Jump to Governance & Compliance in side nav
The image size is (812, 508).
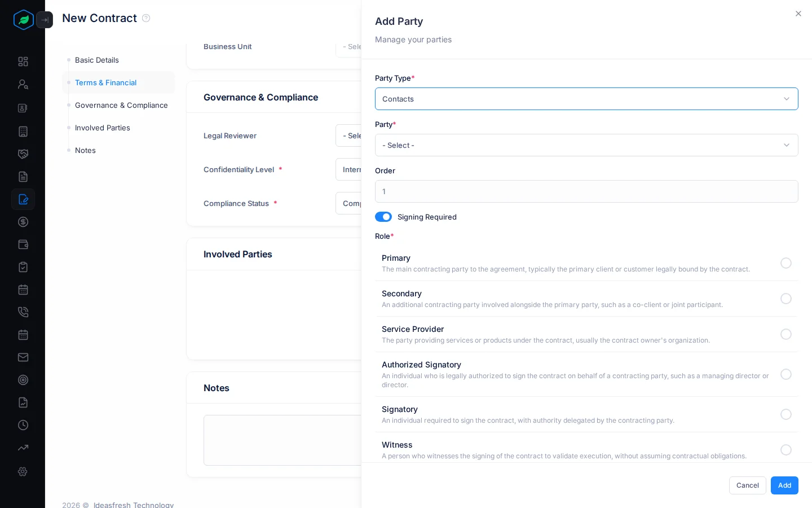121,105
